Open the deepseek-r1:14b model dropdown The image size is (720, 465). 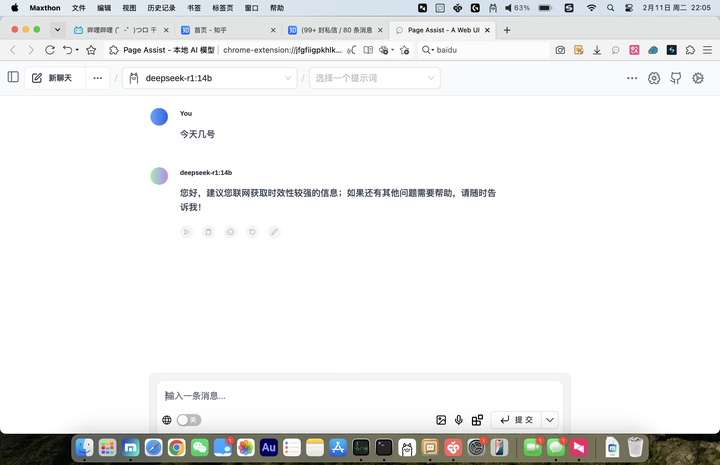(209, 78)
